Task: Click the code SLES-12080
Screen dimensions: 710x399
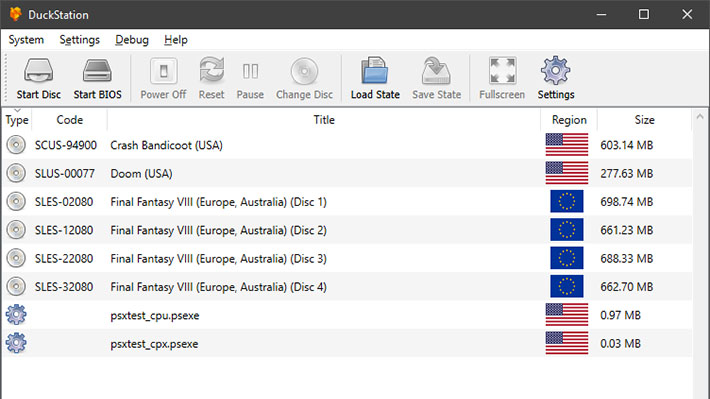Action: (x=64, y=231)
